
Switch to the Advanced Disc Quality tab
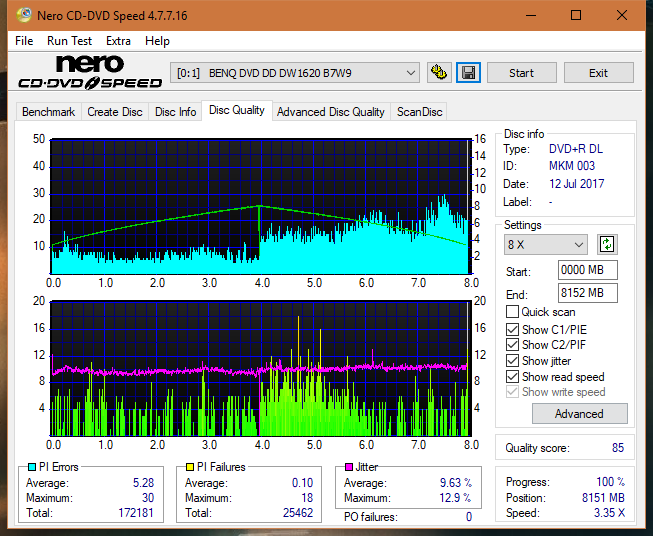(x=331, y=112)
